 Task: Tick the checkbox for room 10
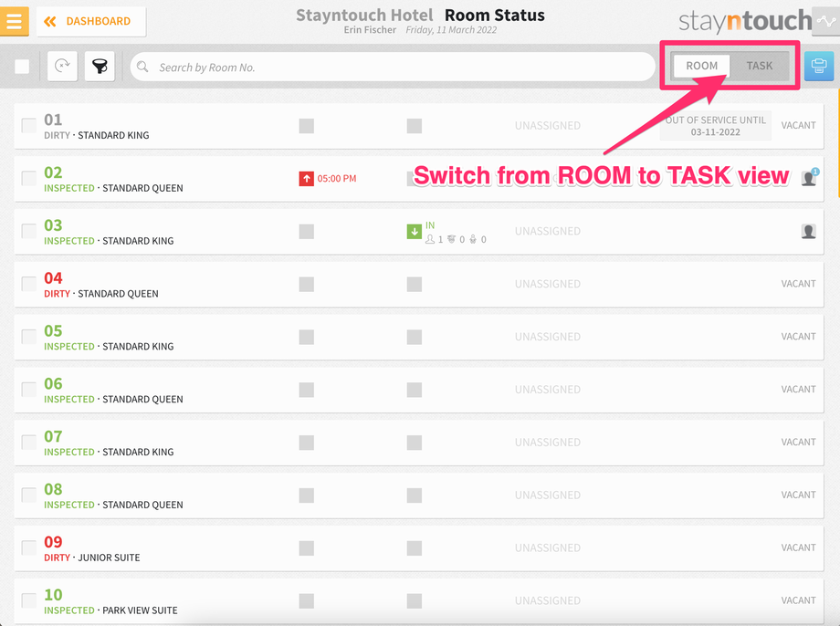click(x=29, y=600)
